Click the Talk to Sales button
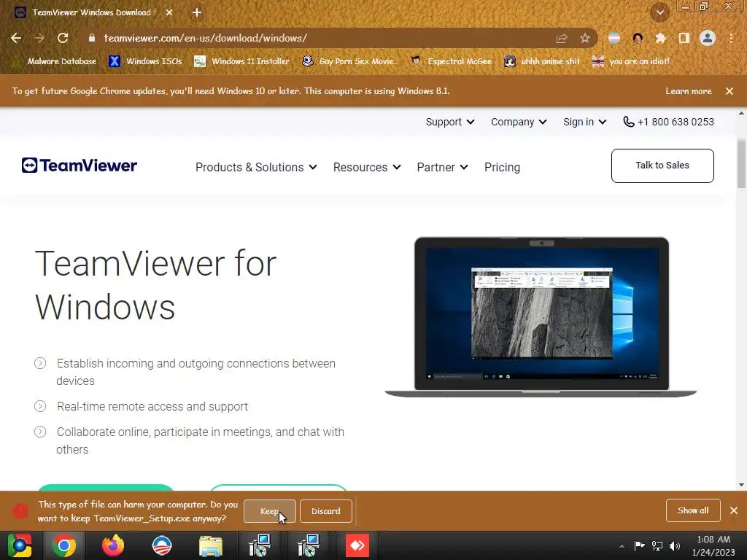The width and height of the screenshot is (747, 560). 662,166
